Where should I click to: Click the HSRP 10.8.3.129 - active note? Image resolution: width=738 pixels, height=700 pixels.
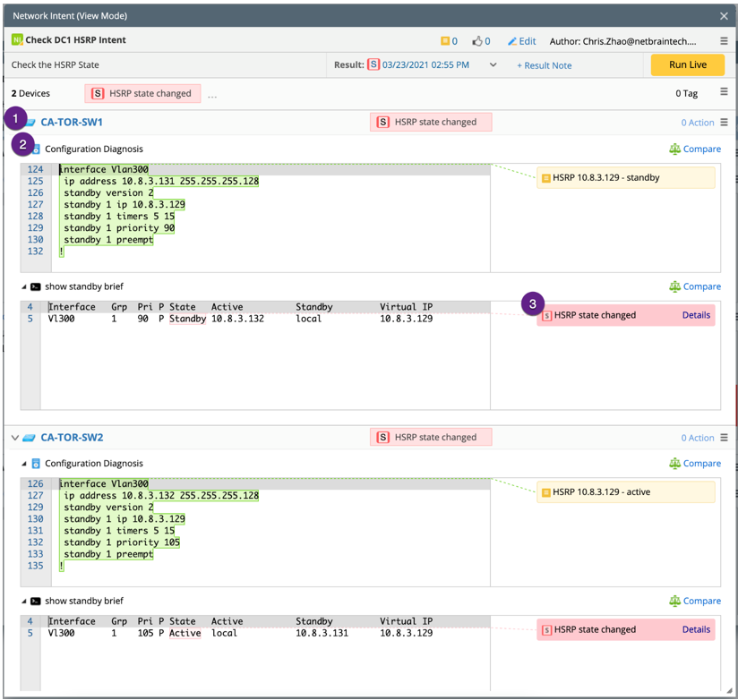pos(625,492)
